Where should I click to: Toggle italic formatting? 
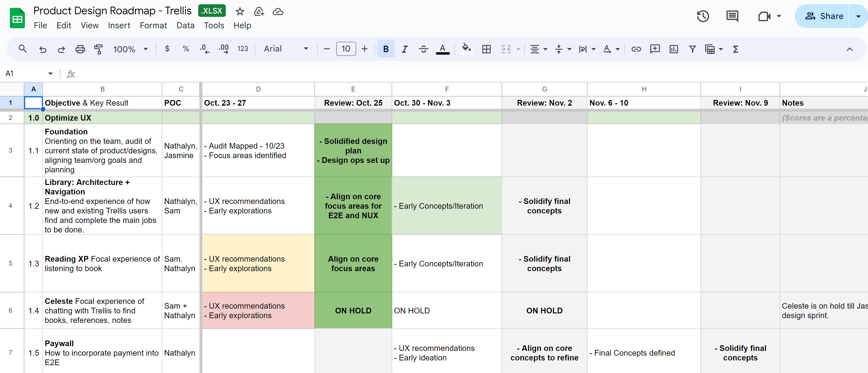coord(405,49)
